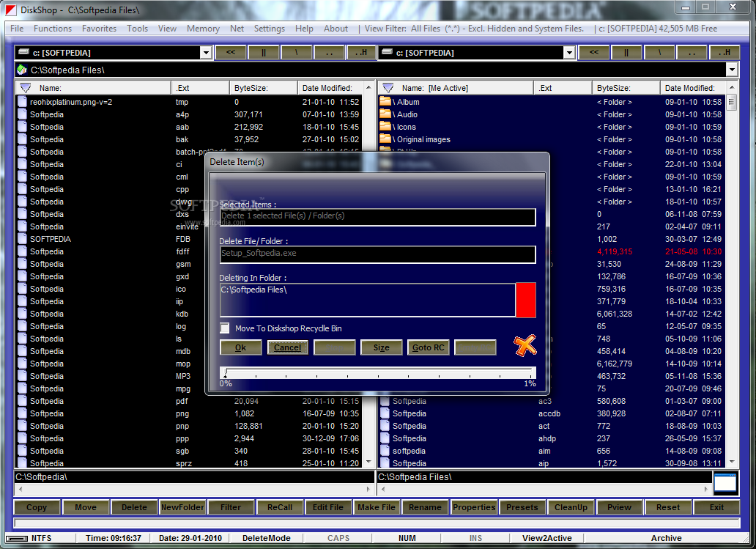Screen dimensions: 756x549
Task: Click the file icon of Softpedia pdf
Action: point(22,401)
